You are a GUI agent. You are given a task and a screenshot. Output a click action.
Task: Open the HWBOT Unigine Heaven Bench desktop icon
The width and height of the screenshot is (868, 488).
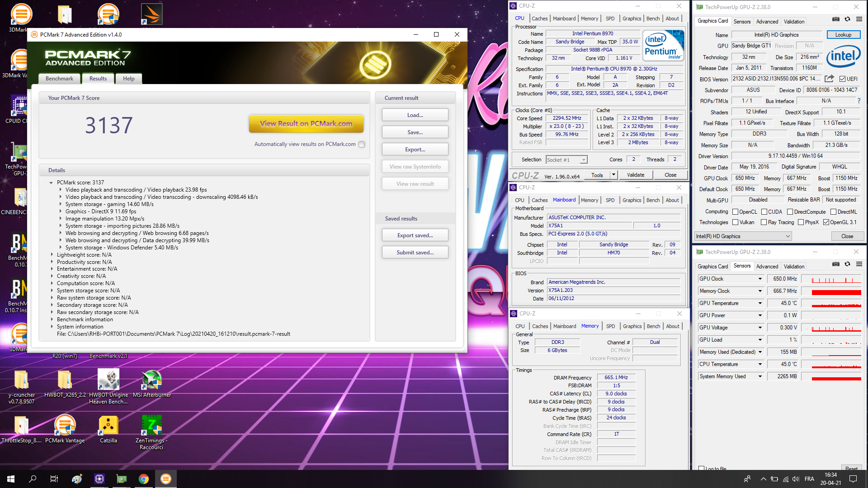tap(108, 386)
